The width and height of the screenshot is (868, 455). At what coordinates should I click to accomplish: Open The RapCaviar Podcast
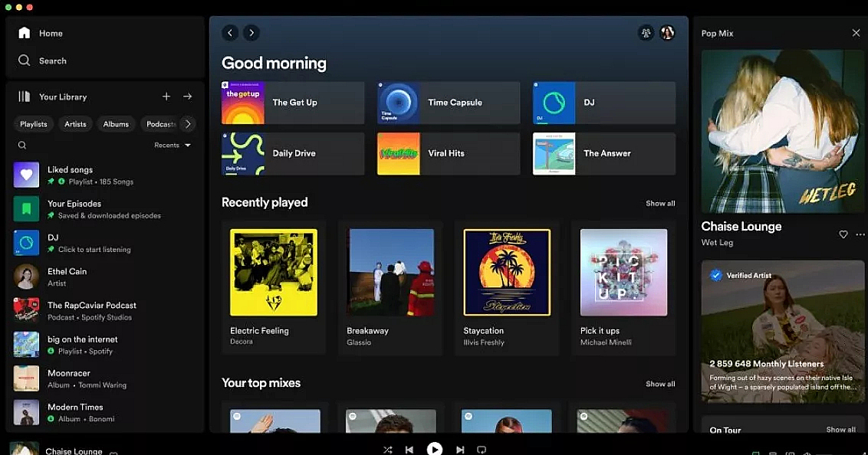coord(105,311)
